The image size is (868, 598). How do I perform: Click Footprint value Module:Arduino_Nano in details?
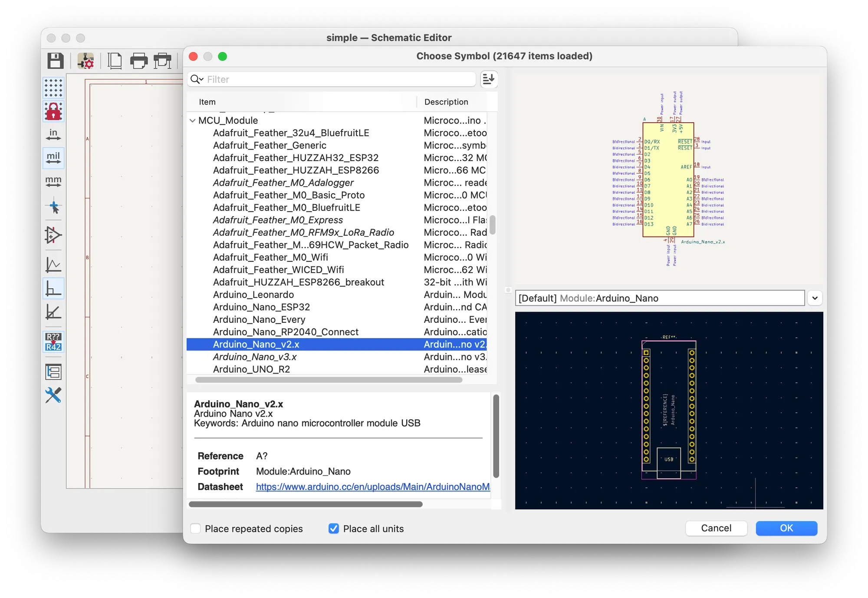tap(303, 471)
